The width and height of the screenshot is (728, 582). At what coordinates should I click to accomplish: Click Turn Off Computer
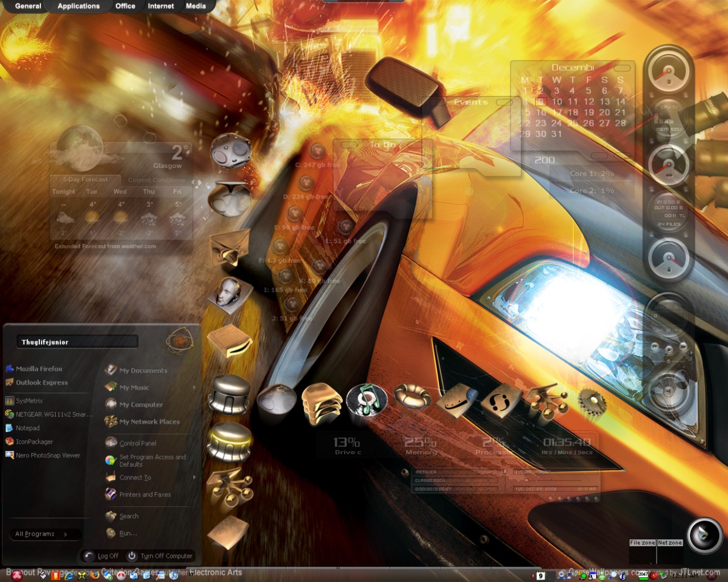tap(160, 556)
